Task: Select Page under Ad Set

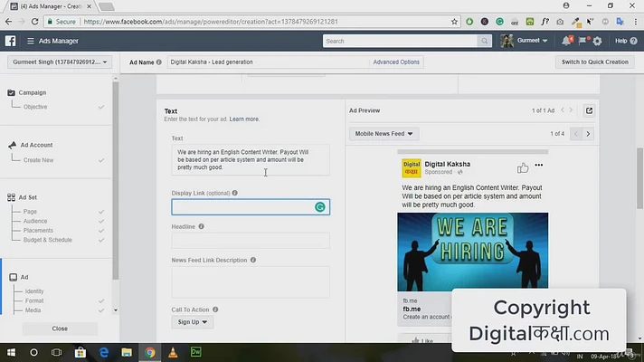Action: tap(30, 211)
